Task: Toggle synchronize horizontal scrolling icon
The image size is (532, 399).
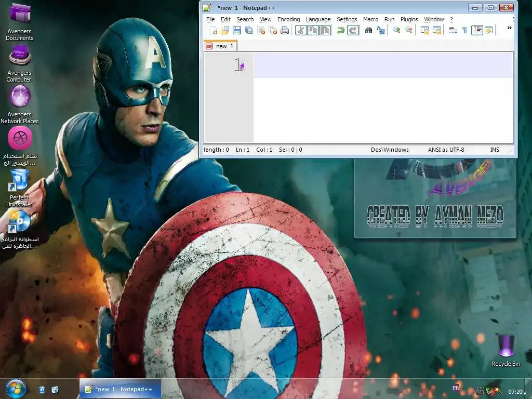Action: tap(436, 31)
